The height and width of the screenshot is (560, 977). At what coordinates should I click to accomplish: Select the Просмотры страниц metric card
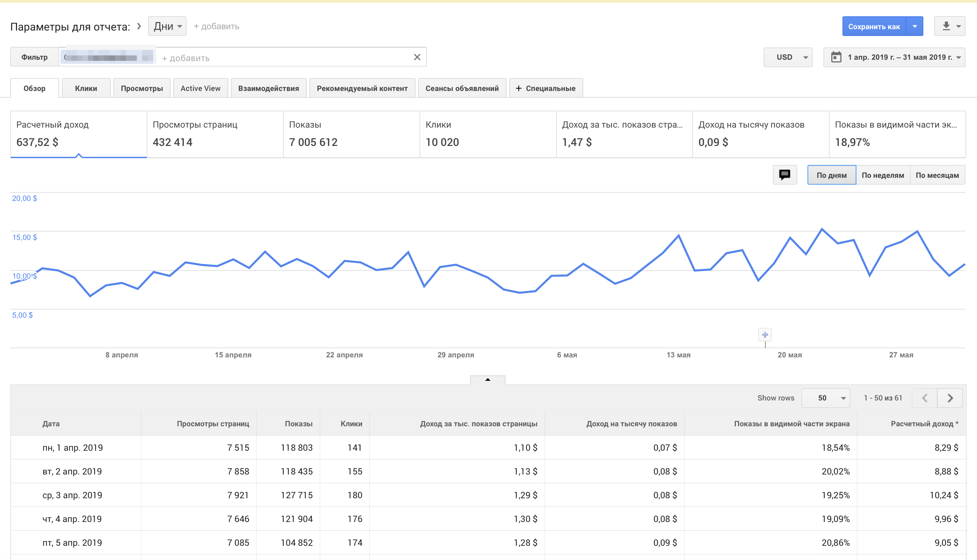pos(215,134)
